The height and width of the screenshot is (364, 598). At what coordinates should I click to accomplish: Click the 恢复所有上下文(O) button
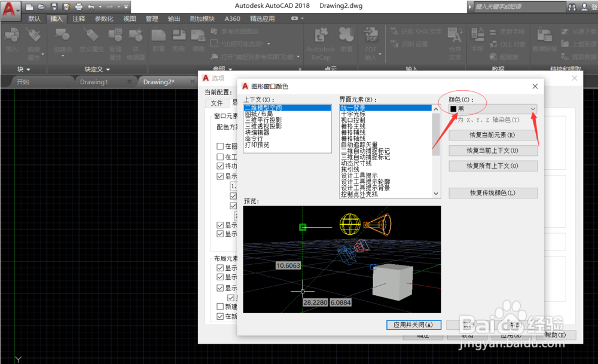(493, 166)
